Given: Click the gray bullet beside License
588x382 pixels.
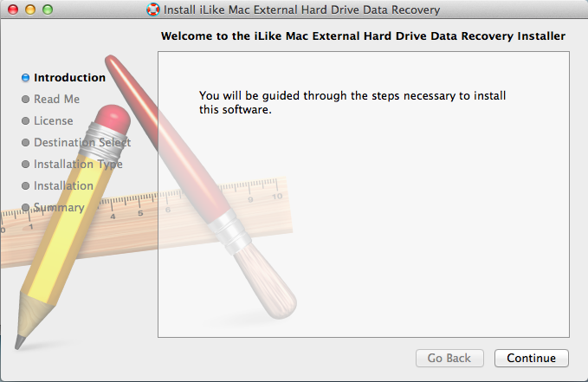Looking at the screenshot, I should coord(25,120).
